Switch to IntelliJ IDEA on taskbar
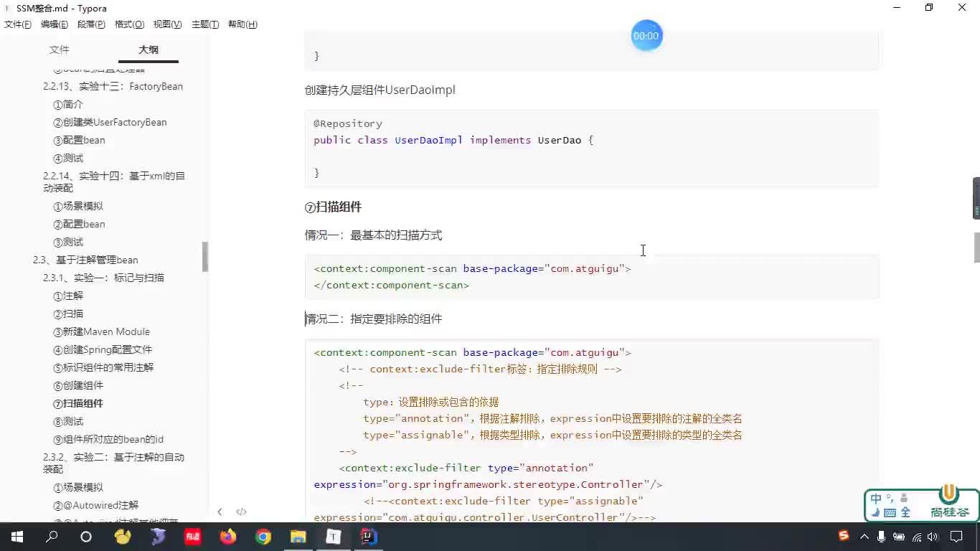The image size is (980, 551). click(x=369, y=537)
